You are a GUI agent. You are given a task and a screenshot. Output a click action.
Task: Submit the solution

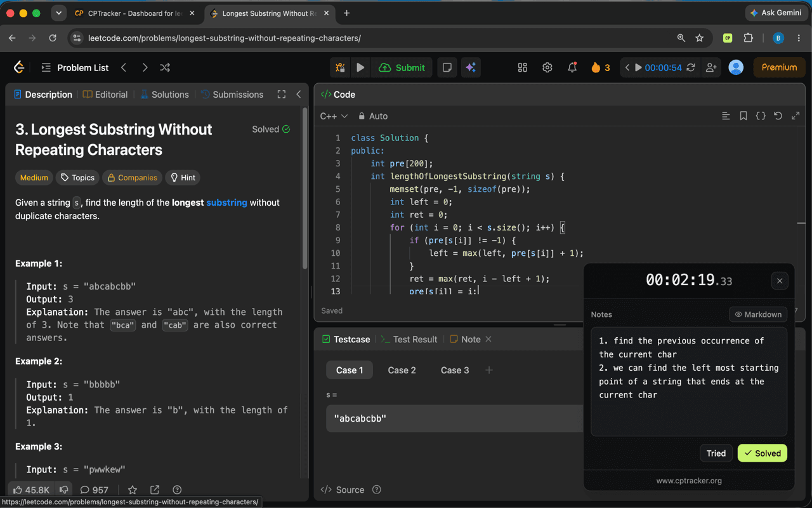pyautogui.click(x=402, y=67)
